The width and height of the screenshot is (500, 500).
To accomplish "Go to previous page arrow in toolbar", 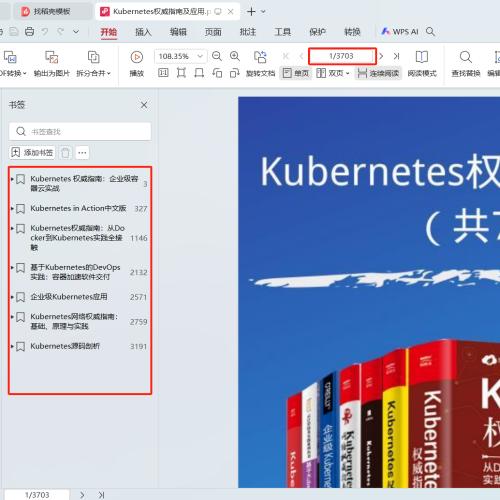I will coord(301,56).
